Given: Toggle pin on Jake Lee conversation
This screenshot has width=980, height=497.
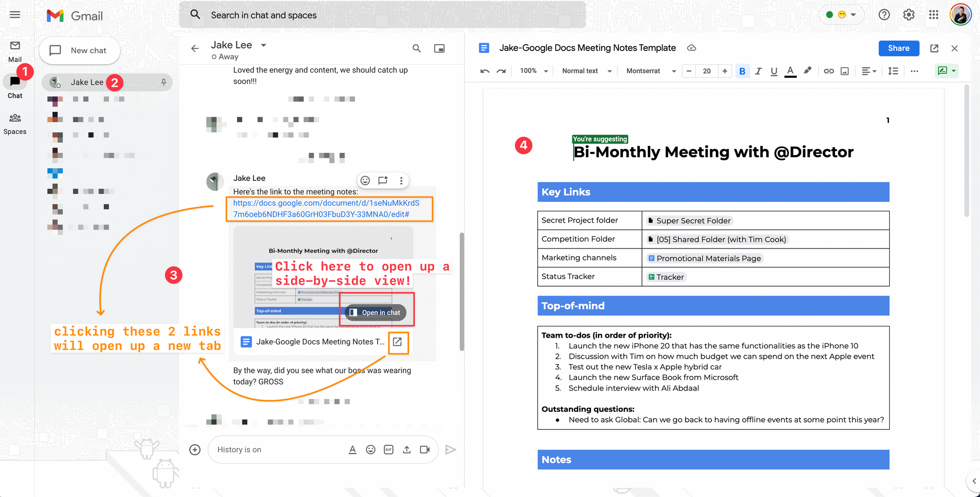Looking at the screenshot, I should click(164, 82).
